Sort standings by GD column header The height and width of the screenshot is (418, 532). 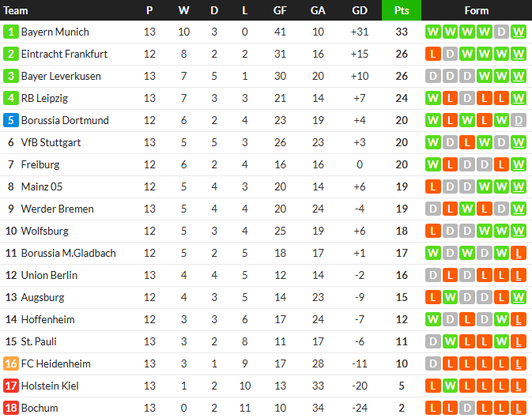click(x=360, y=10)
